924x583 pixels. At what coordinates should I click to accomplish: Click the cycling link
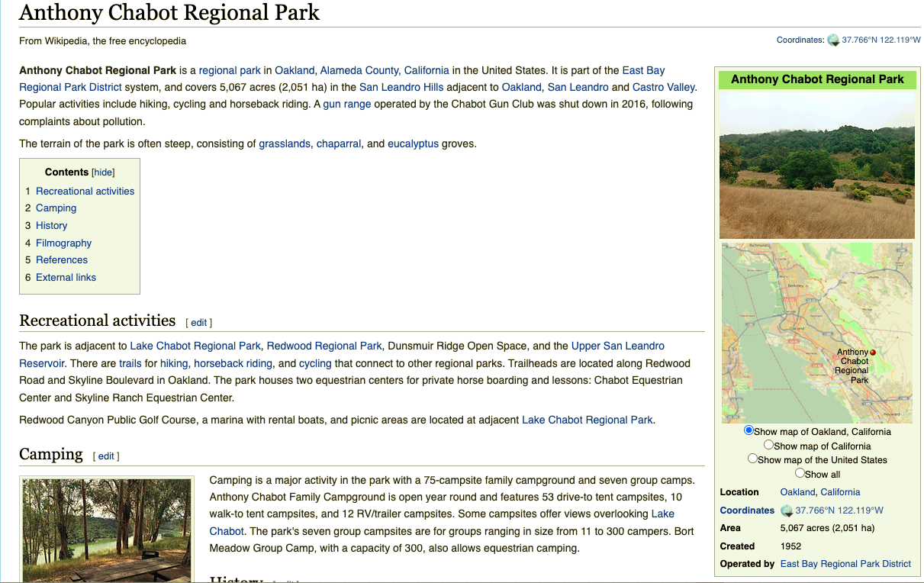(x=315, y=364)
